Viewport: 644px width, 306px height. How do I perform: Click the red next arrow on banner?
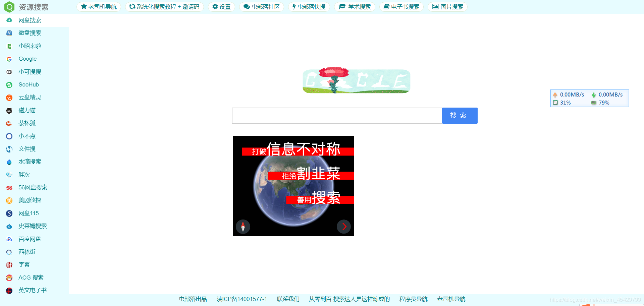(344, 227)
